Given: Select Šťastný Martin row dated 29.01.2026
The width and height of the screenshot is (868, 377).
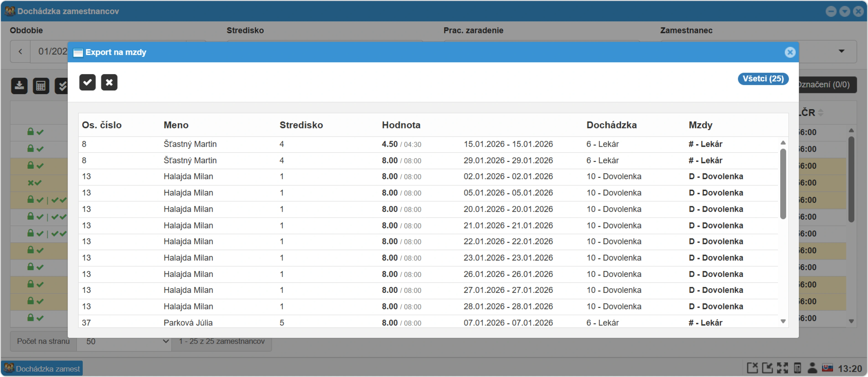Looking at the screenshot, I should [x=428, y=160].
